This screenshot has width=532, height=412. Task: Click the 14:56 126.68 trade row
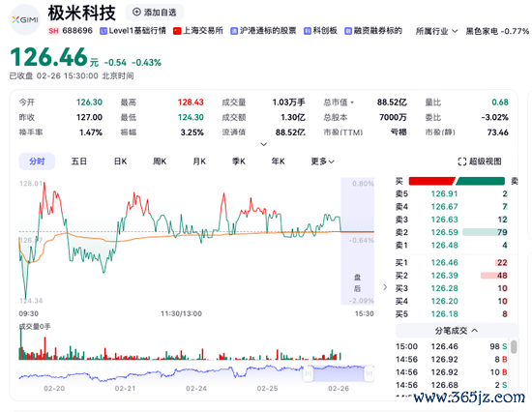pos(452,385)
